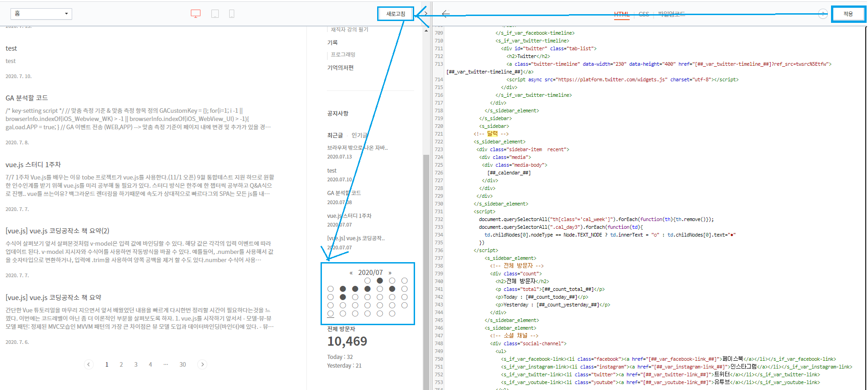Select page 1 in pagination
Viewport: 868px width, 390px height.
[107, 364]
